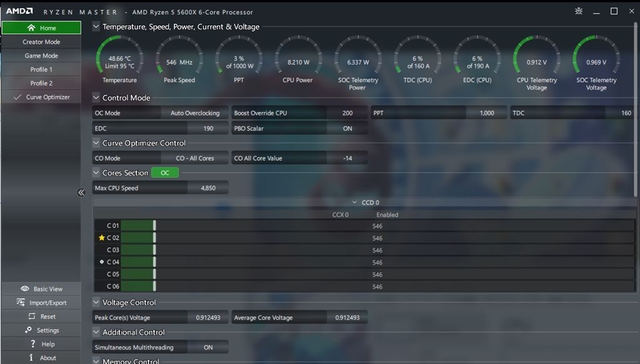
Task: Open the Home tab
Action: 41,27
